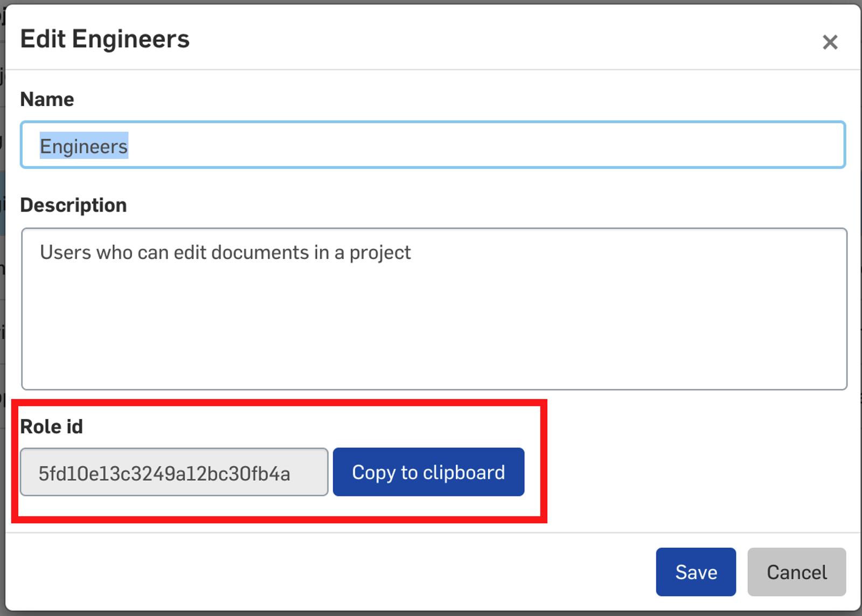Viewport: 862px width, 616px height.
Task: Copy the role id to clipboard
Action: [428, 472]
